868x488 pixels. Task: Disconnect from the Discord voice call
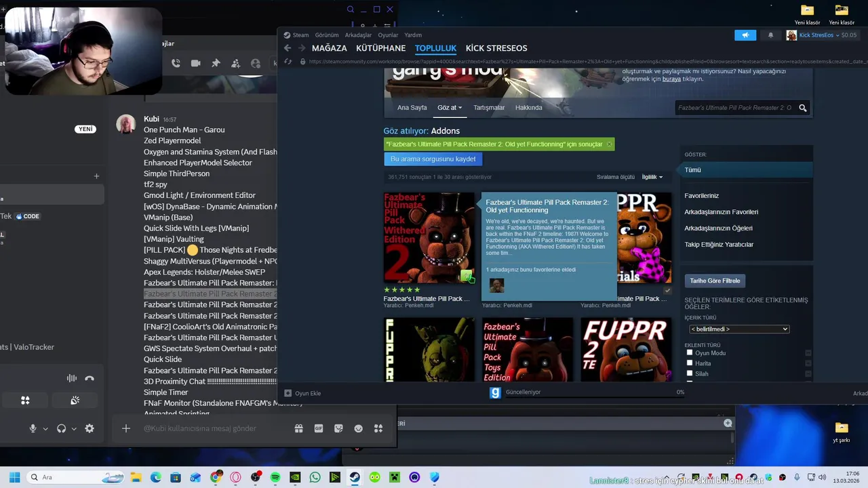click(x=90, y=379)
